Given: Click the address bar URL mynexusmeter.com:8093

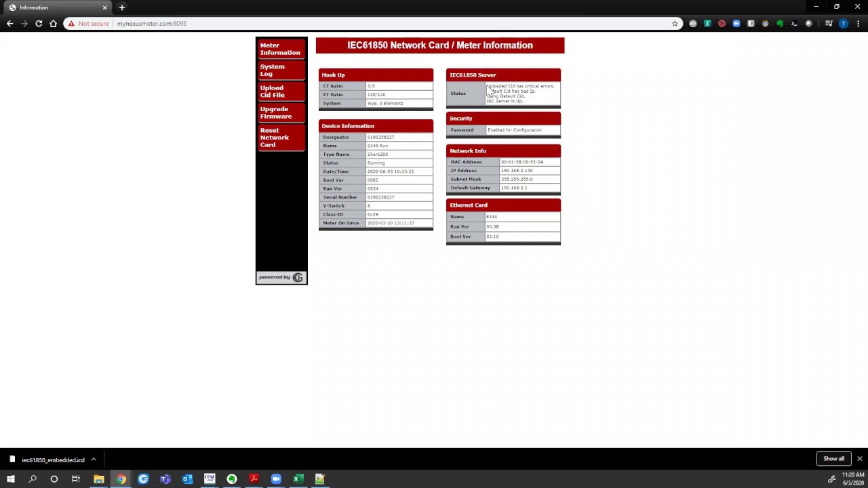Looking at the screenshot, I should point(151,24).
